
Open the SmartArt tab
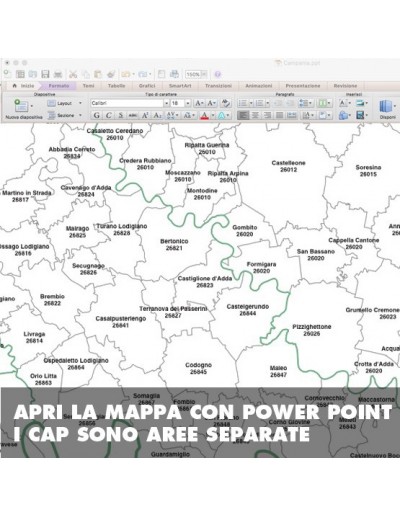point(180,86)
